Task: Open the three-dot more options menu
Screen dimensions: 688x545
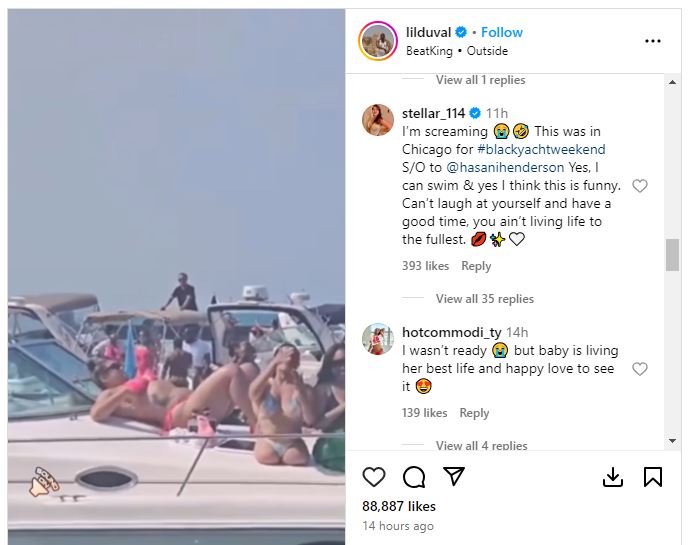Action: tap(653, 41)
